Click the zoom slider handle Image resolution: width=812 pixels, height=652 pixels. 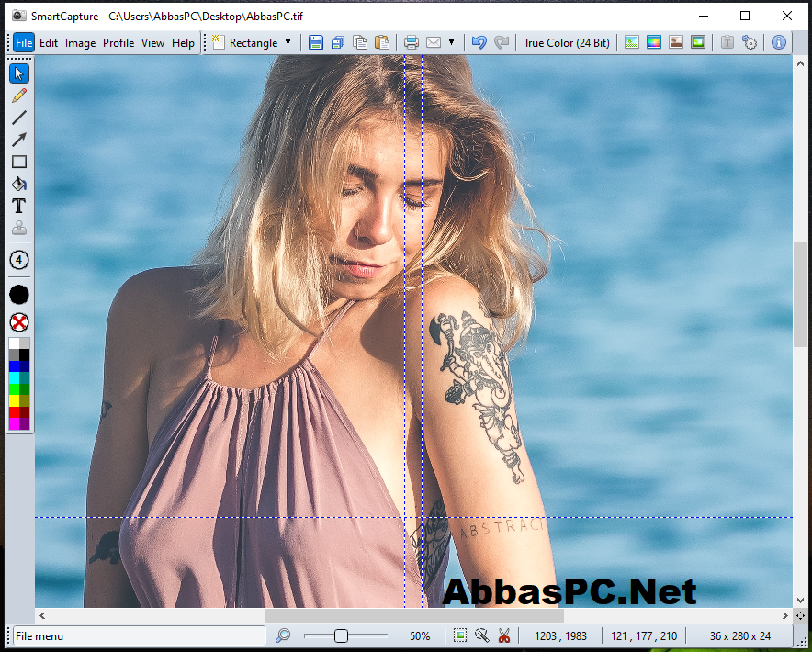341,635
